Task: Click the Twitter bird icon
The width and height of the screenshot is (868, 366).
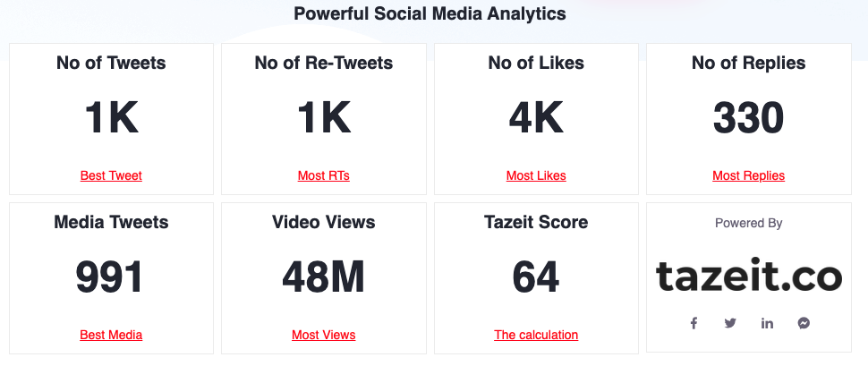Action: (x=730, y=323)
